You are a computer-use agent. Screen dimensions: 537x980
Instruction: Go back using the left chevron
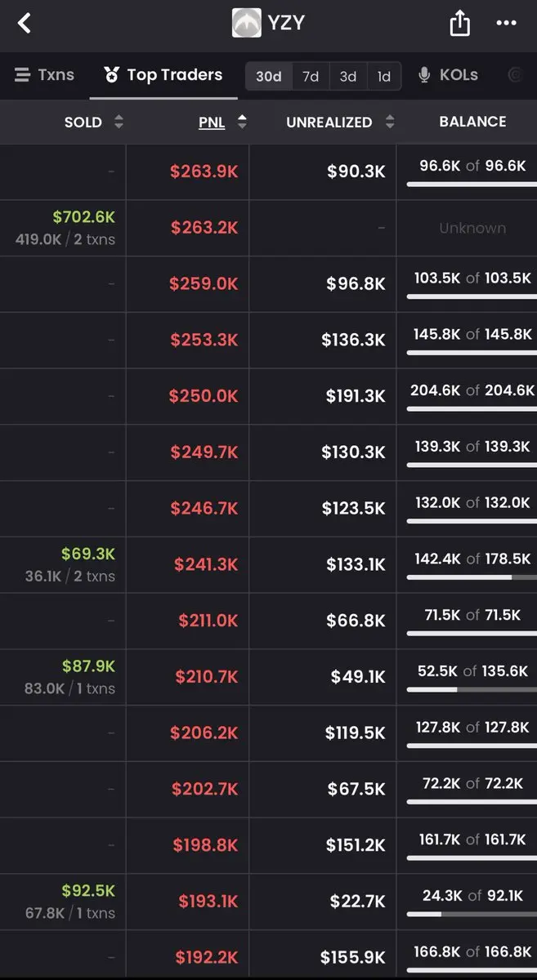coord(25,23)
